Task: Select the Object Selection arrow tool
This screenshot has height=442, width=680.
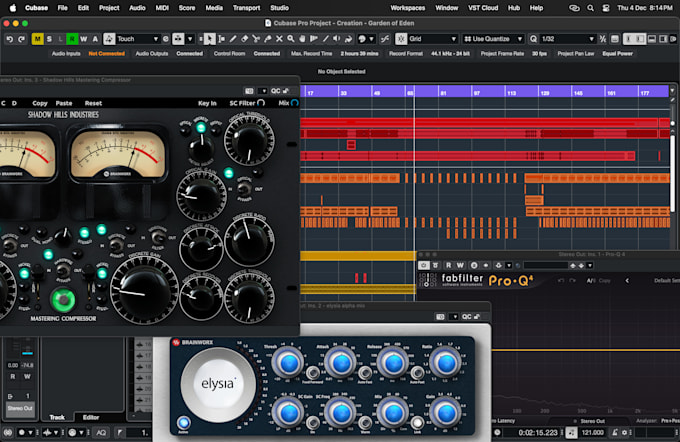Action: (209, 39)
